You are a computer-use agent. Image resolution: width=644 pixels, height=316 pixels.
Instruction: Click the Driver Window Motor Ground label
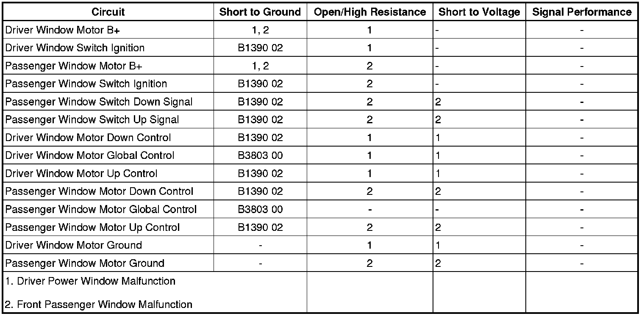(x=73, y=245)
